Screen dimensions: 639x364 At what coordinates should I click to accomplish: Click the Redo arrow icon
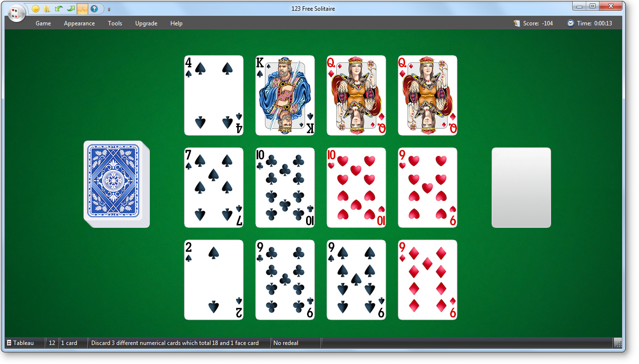70,8
